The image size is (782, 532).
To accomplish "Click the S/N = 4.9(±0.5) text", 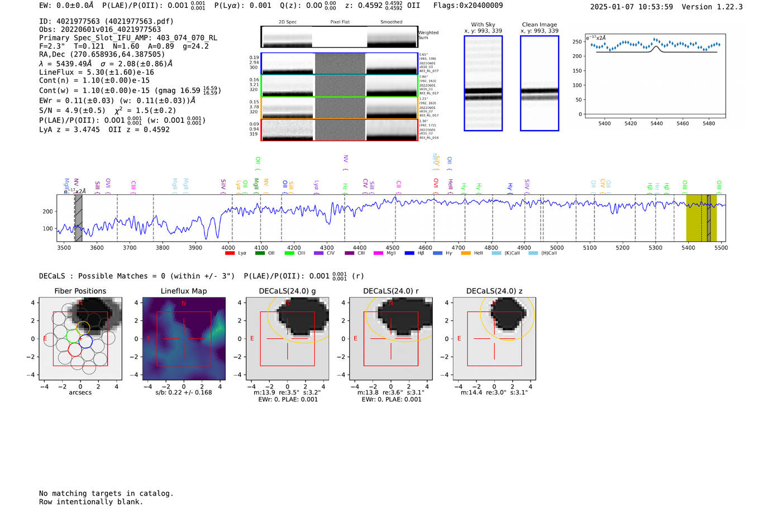I will click(72, 111).
